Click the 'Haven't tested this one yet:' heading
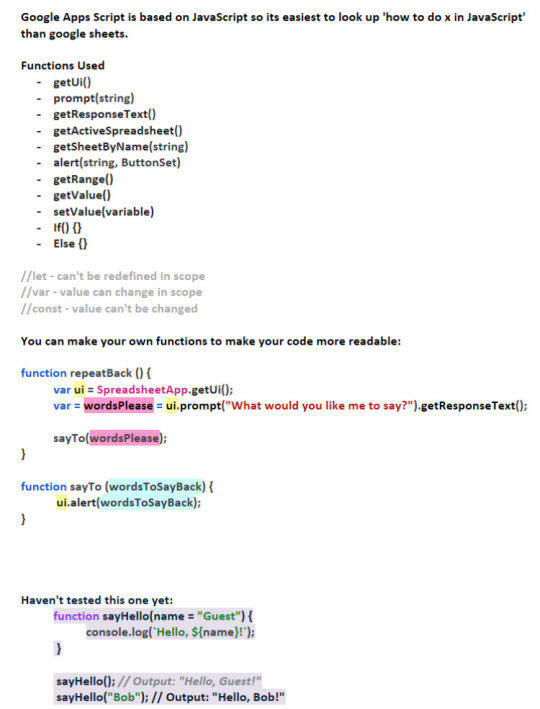Screen dimensions: 540x709 click(x=97, y=600)
